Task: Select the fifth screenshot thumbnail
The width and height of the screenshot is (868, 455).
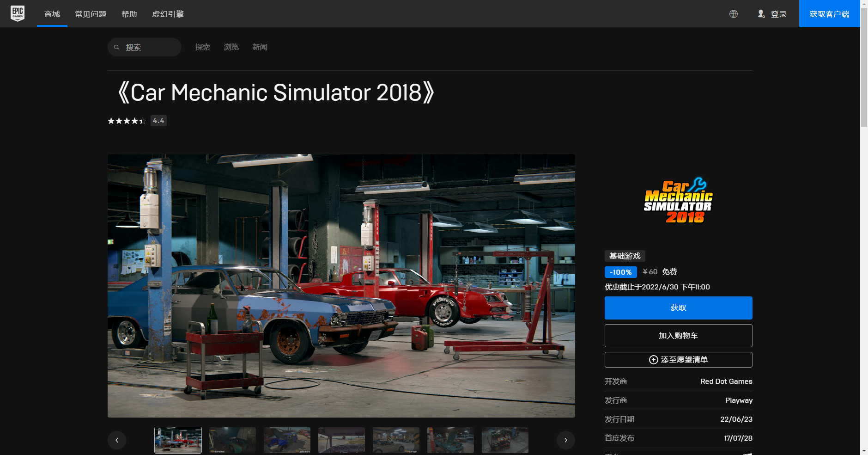Action: coord(396,440)
